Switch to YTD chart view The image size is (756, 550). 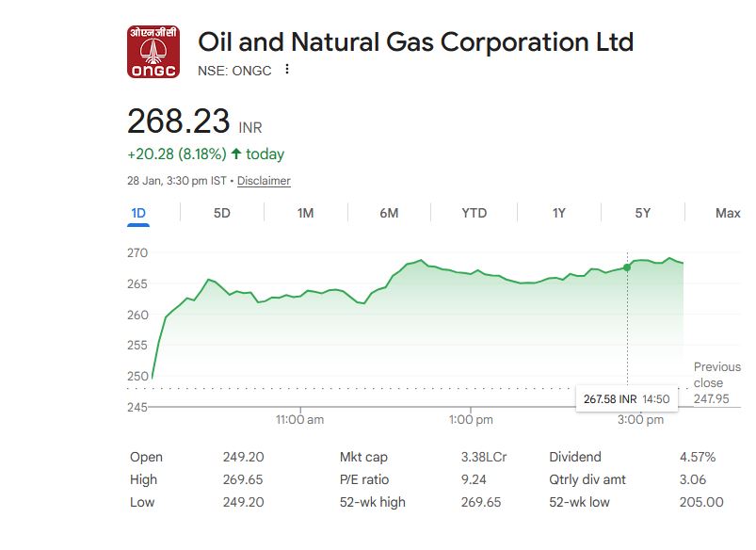475,213
